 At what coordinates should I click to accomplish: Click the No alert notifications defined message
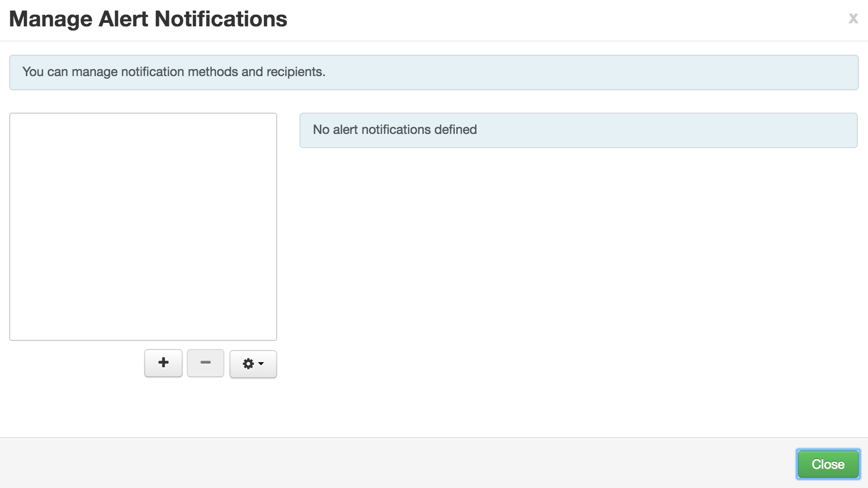pyautogui.click(x=395, y=130)
